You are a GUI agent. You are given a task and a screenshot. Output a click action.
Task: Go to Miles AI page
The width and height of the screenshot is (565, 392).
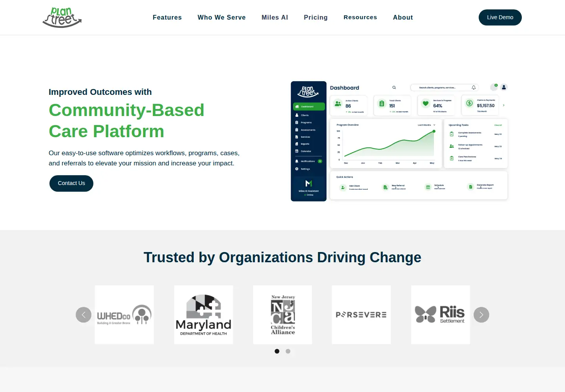275,18
